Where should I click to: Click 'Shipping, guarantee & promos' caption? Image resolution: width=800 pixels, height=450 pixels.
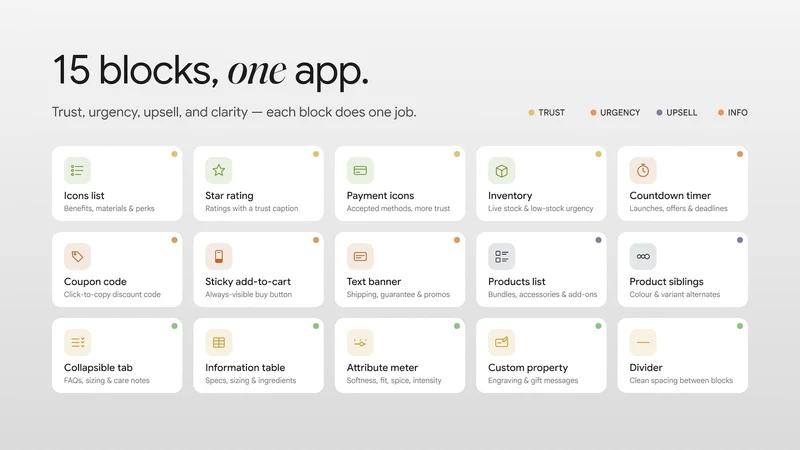pyautogui.click(x=398, y=294)
